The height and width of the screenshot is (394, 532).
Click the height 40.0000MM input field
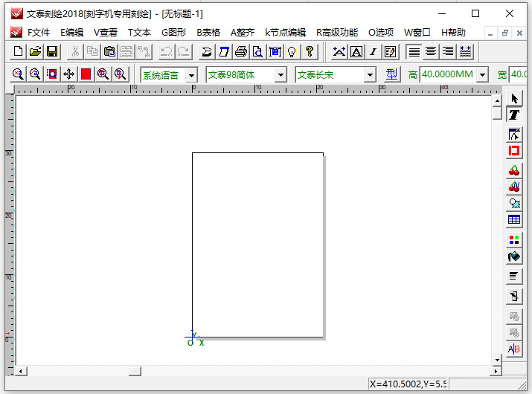click(x=447, y=74)
